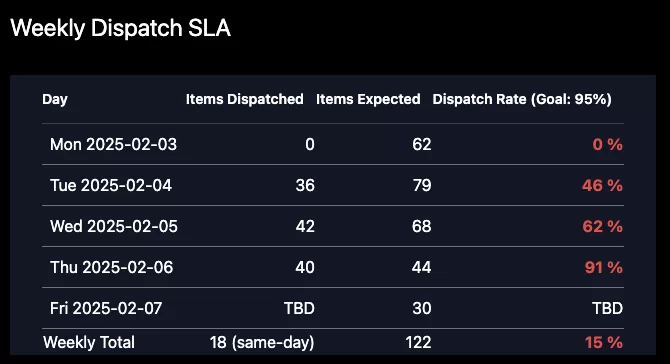The image size is (670, 364).
Task: Select the Tue 2025-02-04 row label
Action: [111, 185]
